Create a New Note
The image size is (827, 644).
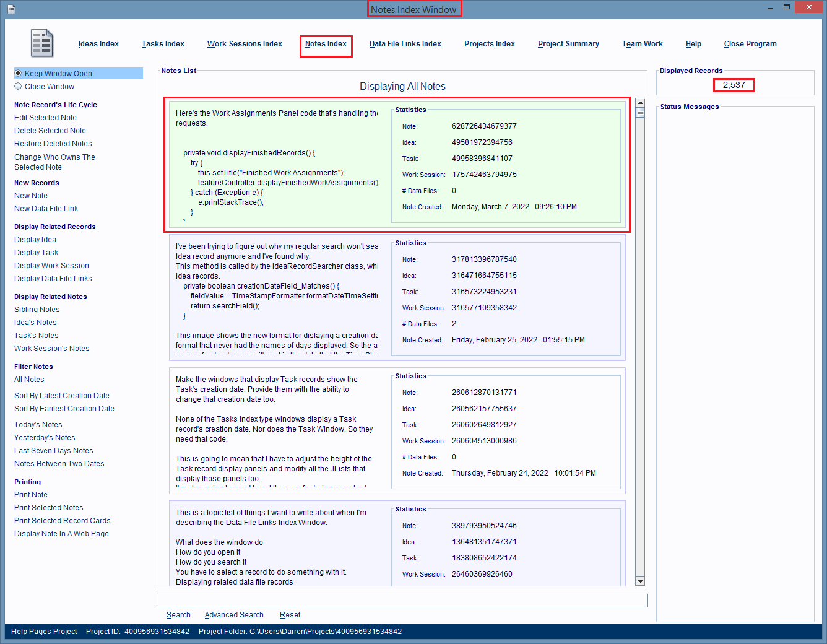tap(30, 196)
